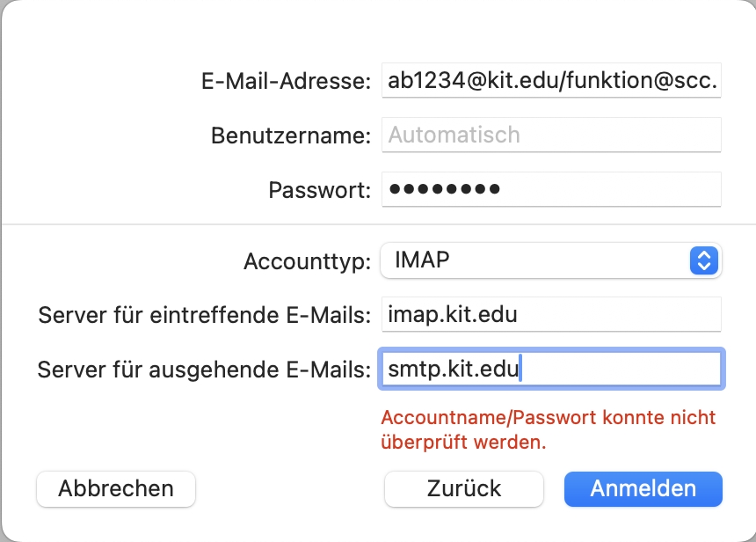The height and width of the screenshot is (542, 756).
Task: Click the Passwort label text
Action: tap(320, 190)
